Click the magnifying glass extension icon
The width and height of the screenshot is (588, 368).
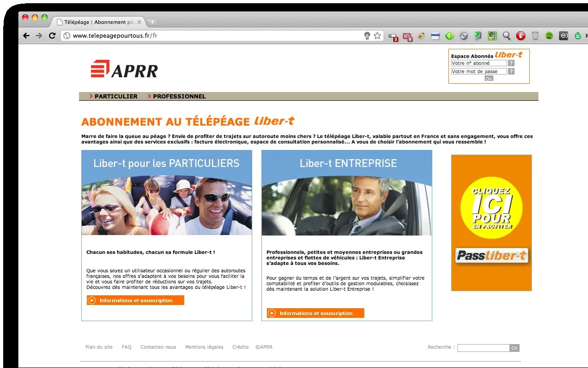[506, 36]
